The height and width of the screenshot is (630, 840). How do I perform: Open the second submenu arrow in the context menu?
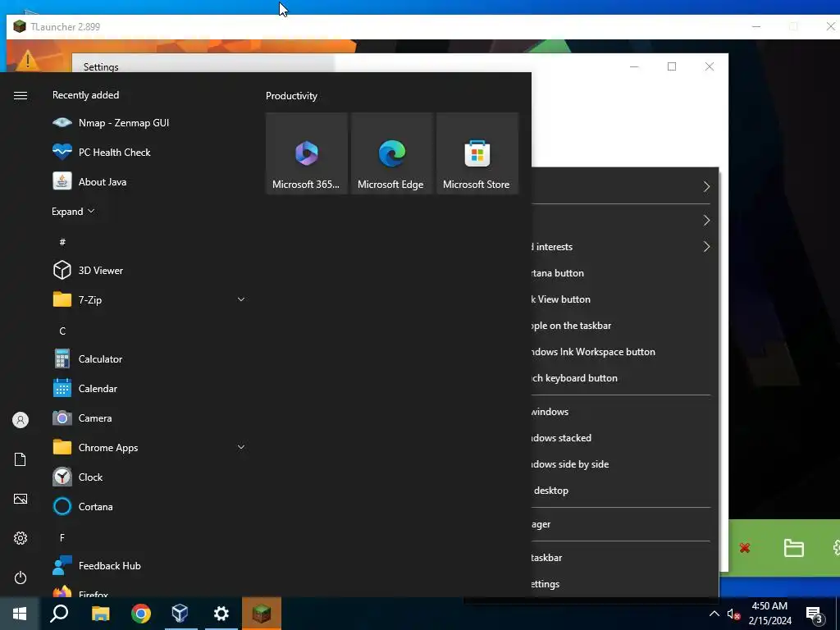pos(706,220)
